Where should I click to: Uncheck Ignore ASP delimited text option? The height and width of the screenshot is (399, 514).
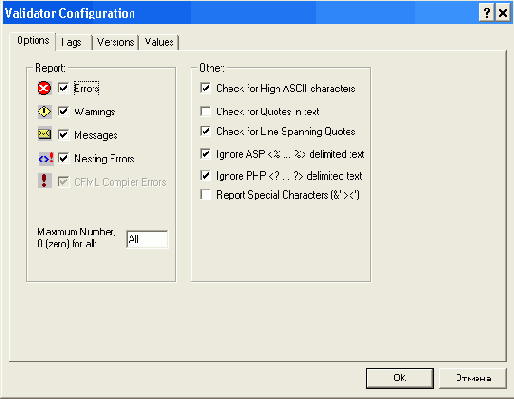tap(205, 154)
